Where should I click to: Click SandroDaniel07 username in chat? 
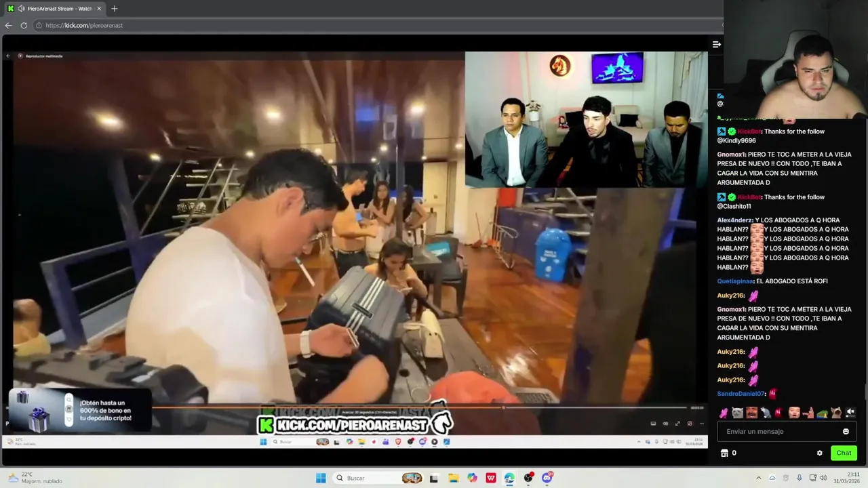(x=741, y=394)
